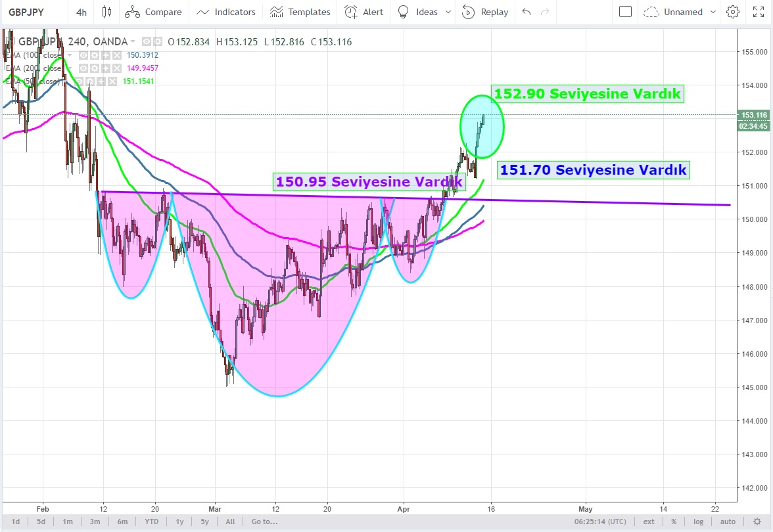Select the YTD date range tab
Screen dimensions: 773x532
click(x=151, y=521)
